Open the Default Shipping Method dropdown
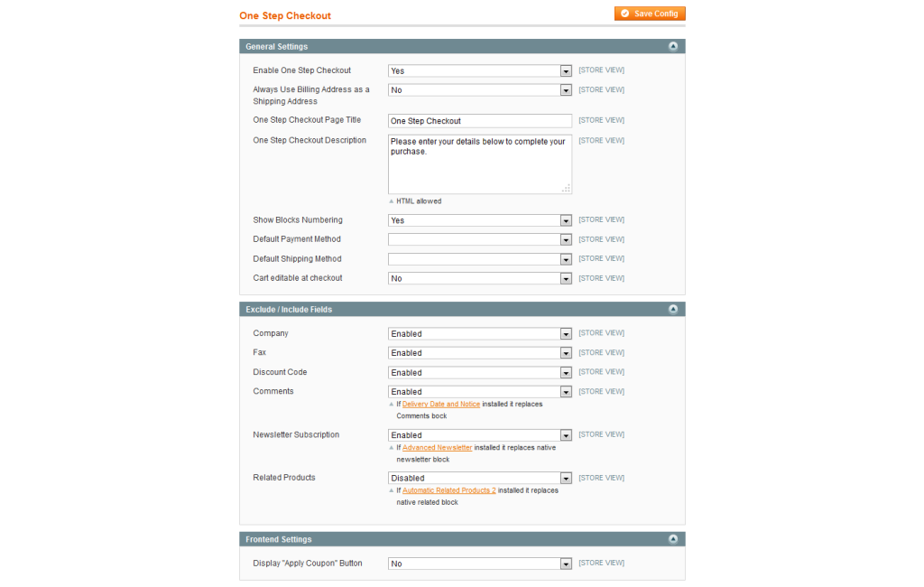Viewport: 924px width, 587px height. [x=480, y=259]
